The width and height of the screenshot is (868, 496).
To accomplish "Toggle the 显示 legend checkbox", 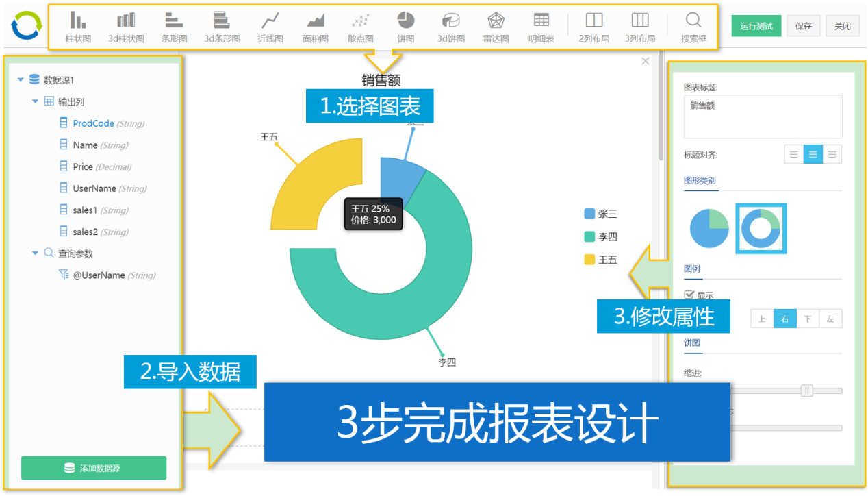I will (689, 295).
